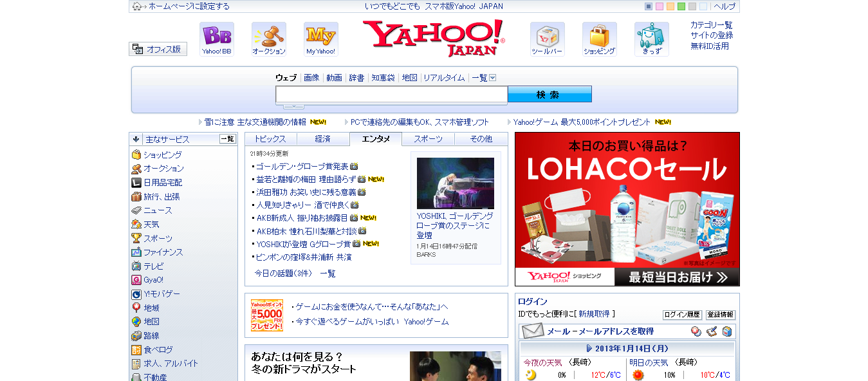The height and width of the screenshot is (381, 868).
Task: Select the 画像 search tab
Action: coord(311,78)
